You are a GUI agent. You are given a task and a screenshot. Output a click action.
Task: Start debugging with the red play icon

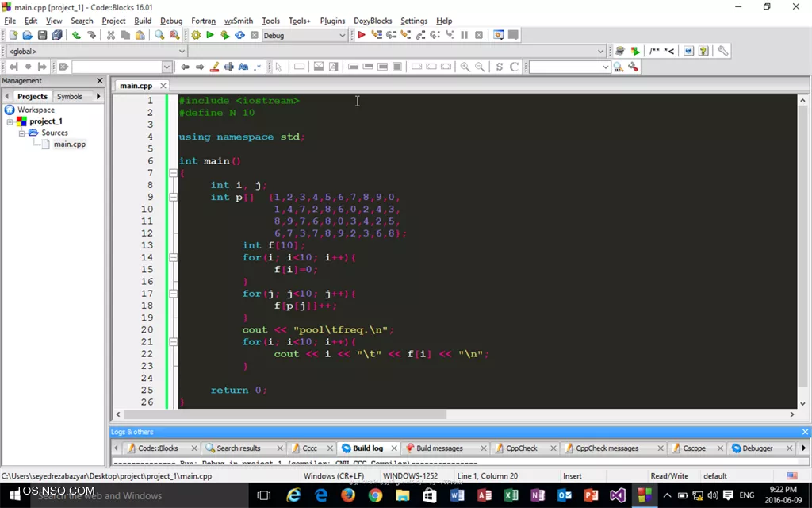click(x=362, y=35)
